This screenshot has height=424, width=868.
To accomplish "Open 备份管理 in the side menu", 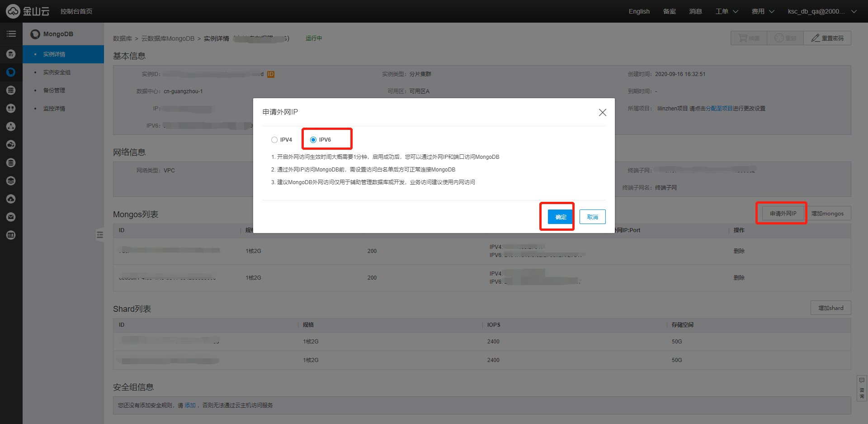I will coord(63,91).
